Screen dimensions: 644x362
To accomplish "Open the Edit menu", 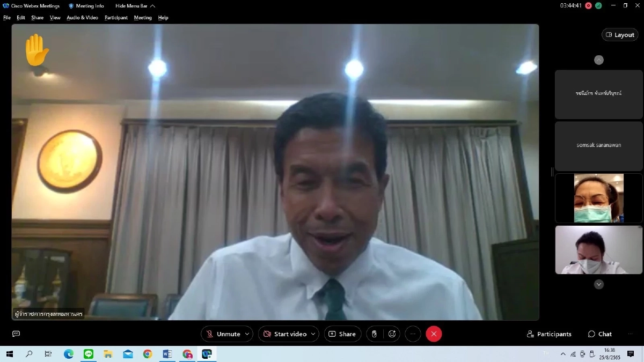I will click(x=21, y=18).
